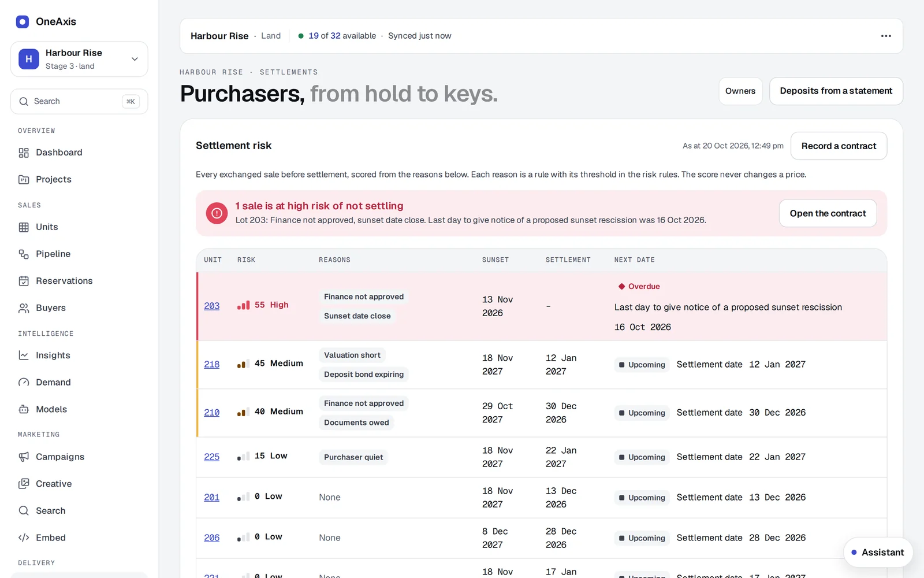Open the Assistant chat button
The height and width of the screenshot is (578, 924).
[x=878, y=553]
